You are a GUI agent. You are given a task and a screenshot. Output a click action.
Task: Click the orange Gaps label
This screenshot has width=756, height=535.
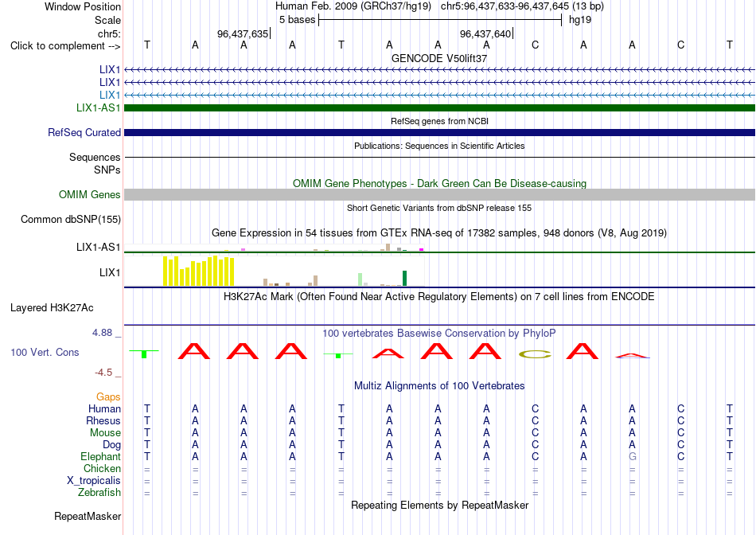click(x=108, y=397)
